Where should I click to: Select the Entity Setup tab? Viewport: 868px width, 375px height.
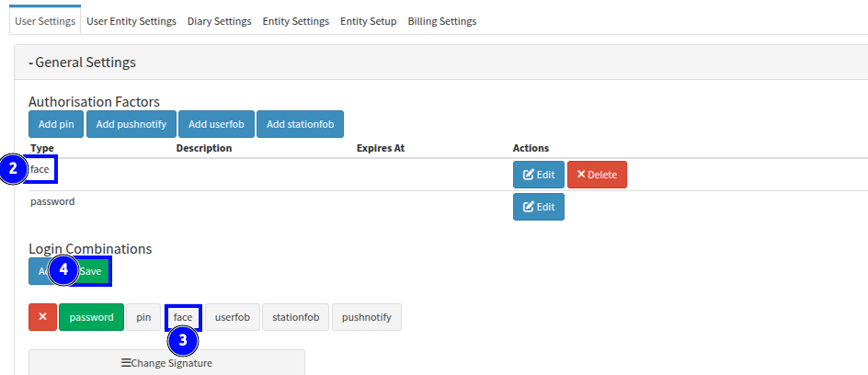(368, 21)
